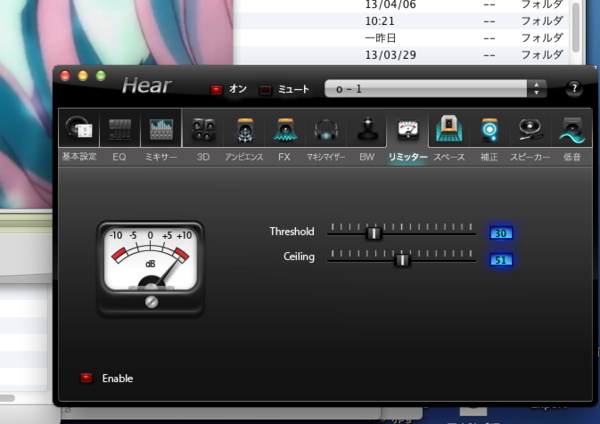
Task: Open the 基本設定 general settings icon
Action: [79, 128]
